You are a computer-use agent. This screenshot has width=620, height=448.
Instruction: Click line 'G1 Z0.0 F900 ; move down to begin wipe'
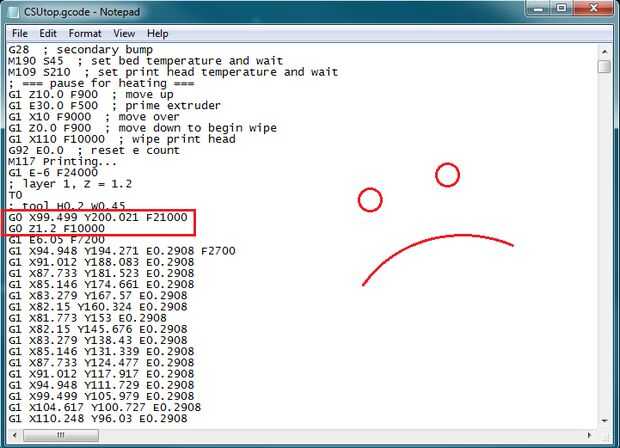coord(142,128)
